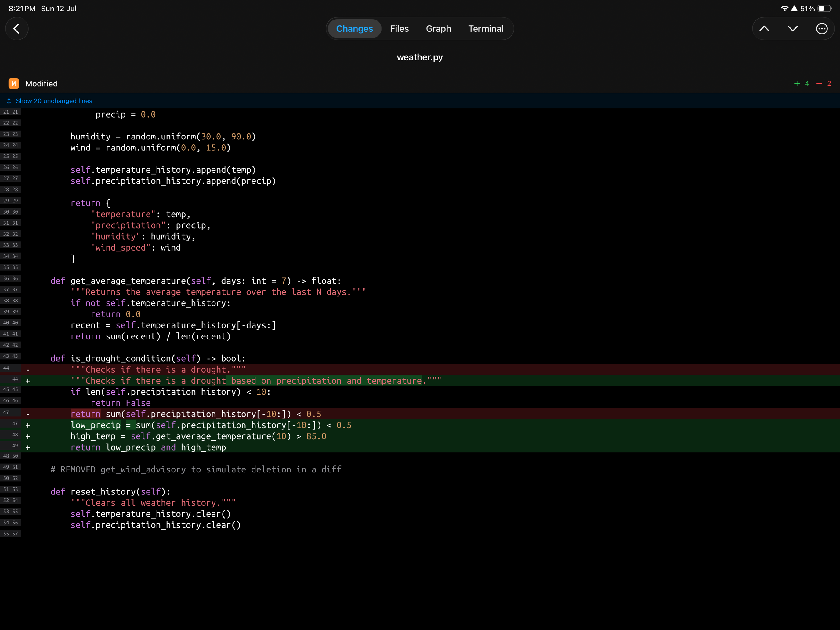Tap the back chevron button
Viewport: 840px width, 630px height.
coord(17,28)
